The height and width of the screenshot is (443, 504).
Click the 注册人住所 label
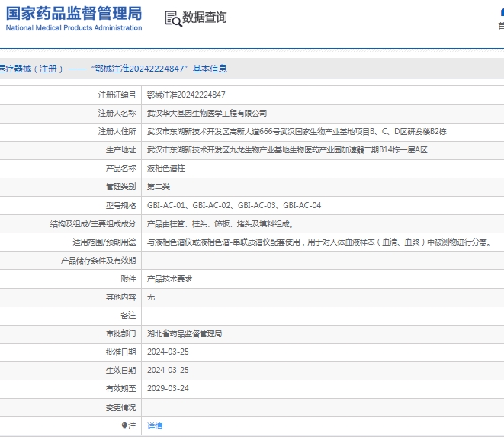117,131
